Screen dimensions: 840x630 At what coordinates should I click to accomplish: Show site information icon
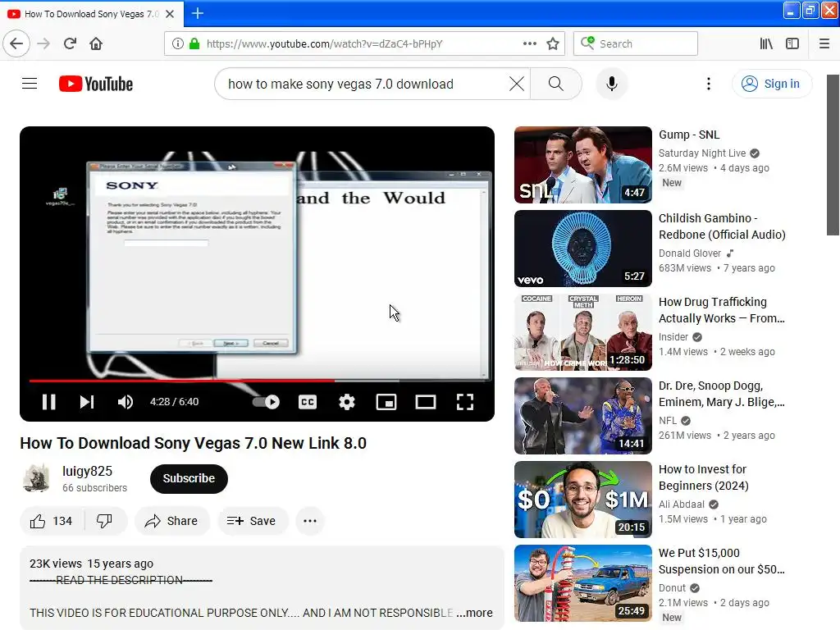click(178, 43)
